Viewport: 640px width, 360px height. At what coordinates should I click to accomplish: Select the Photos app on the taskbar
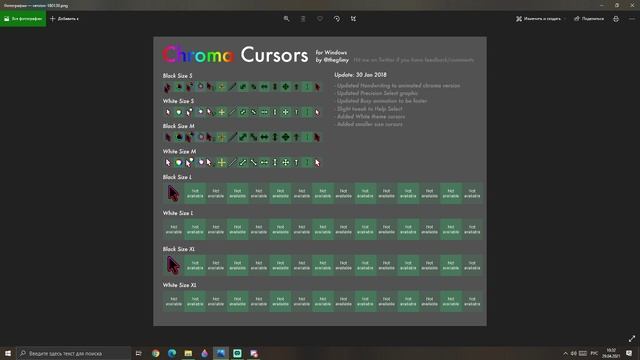[x=221, y=353]
